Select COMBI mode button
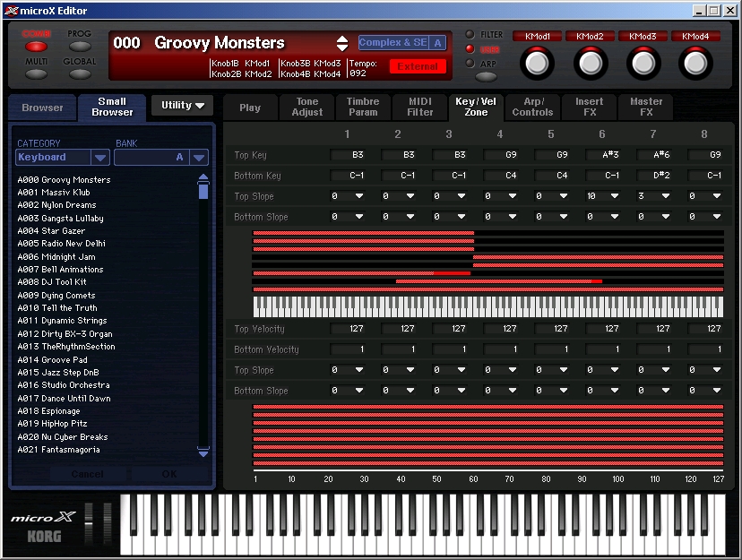 (37, 47)
